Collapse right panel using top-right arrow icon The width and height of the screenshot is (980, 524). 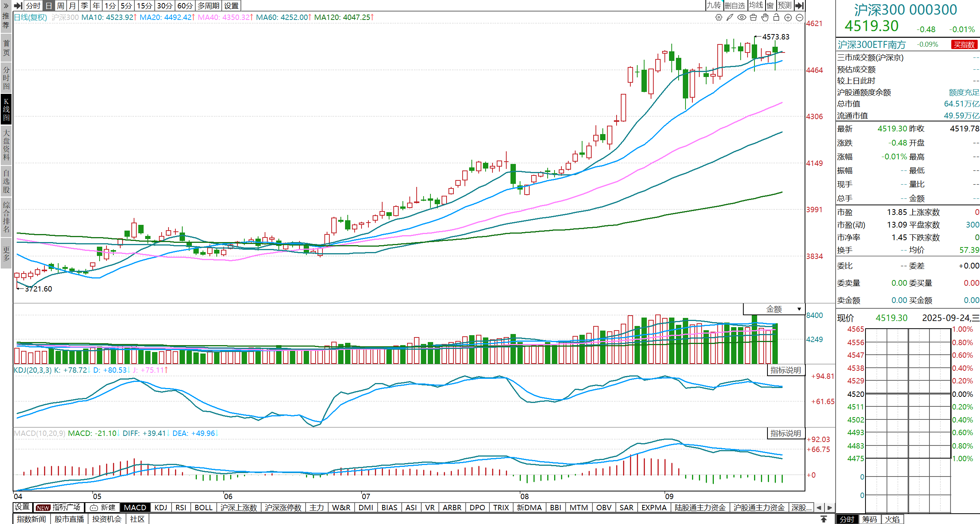pos(799,5)
